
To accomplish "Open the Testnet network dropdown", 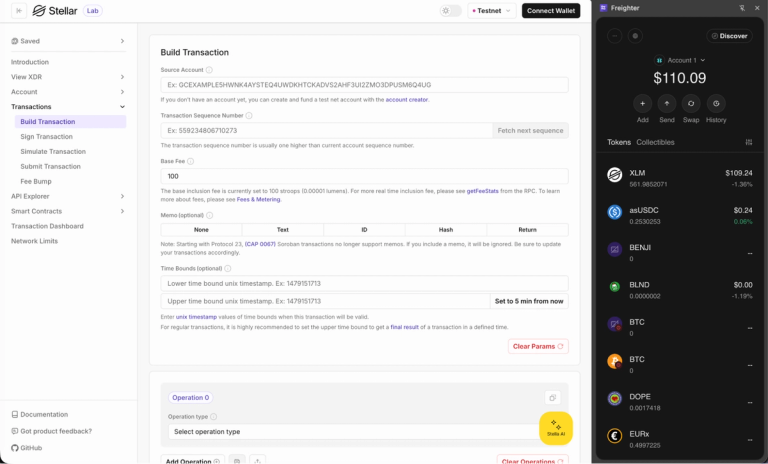I will 492,11.
